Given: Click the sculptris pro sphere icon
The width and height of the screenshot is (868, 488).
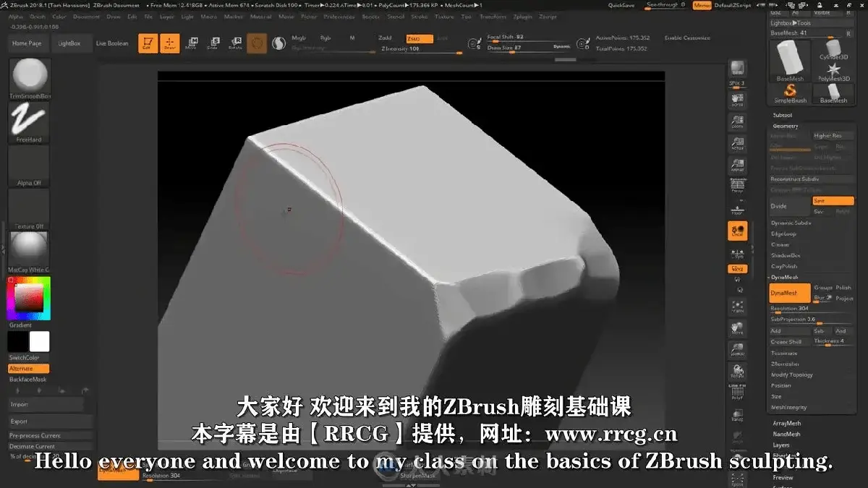Looking at the screenshot, I should 278,44.
